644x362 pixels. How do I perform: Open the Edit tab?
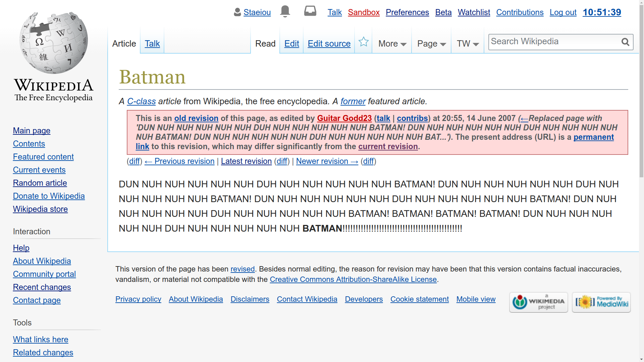tap(291, 44)
